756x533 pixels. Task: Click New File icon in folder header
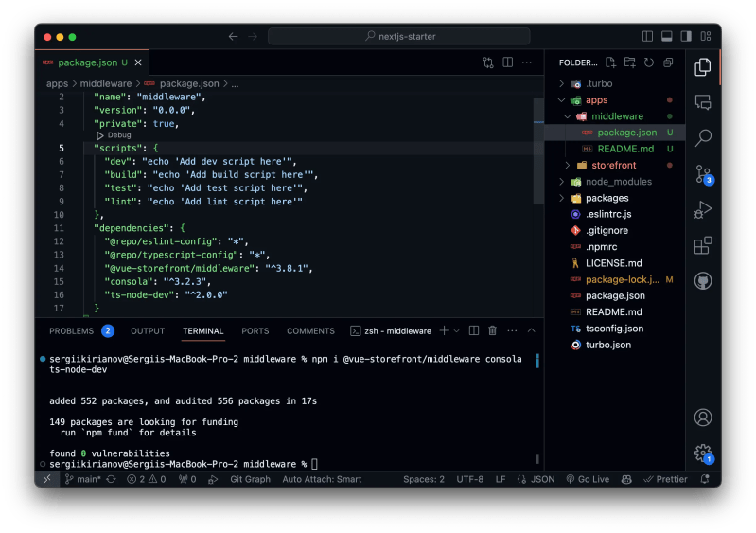click(610, 62)
